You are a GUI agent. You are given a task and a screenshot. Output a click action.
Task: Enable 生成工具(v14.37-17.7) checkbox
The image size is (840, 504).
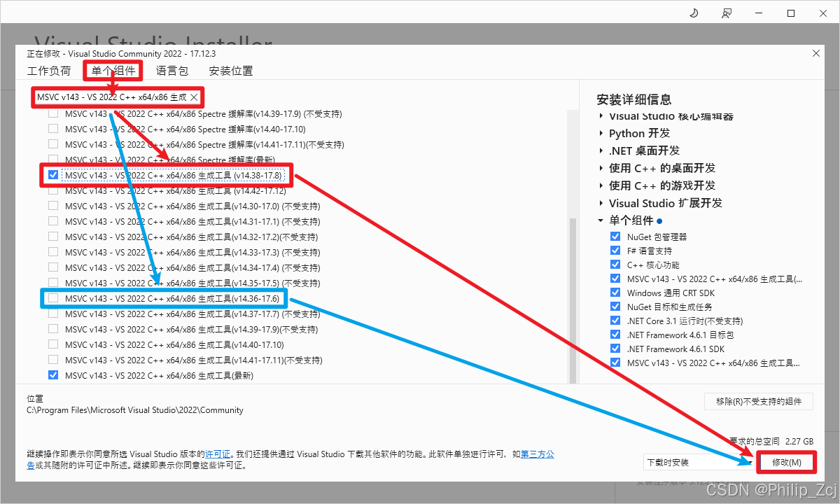point(53,314)
